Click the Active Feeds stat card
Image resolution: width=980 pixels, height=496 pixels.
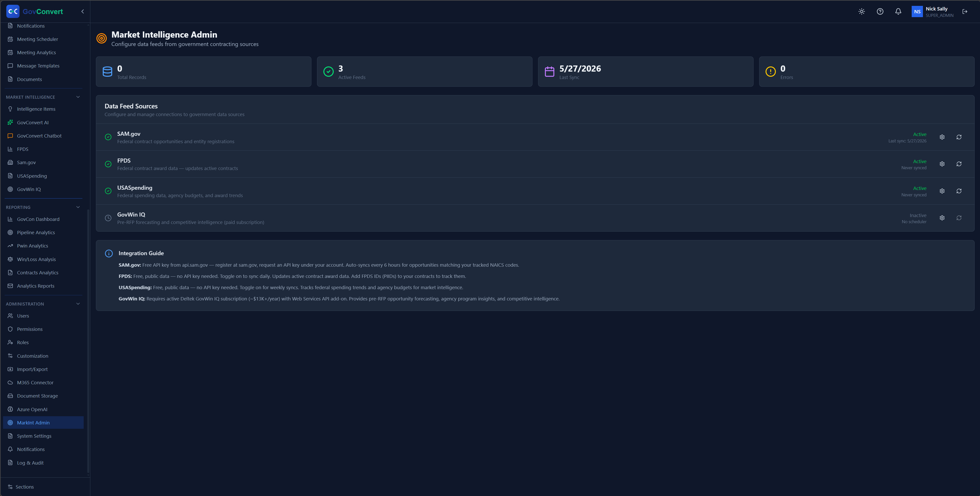tap(424, 72)
